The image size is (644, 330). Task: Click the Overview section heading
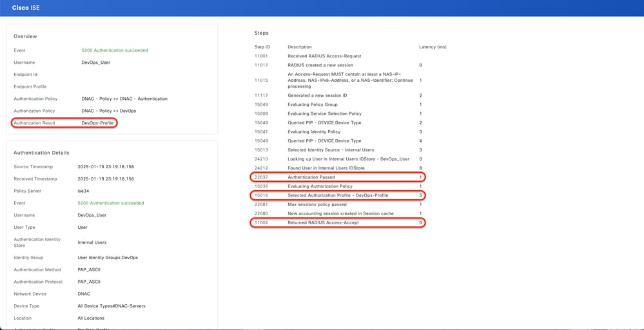(x=25, y=37)
